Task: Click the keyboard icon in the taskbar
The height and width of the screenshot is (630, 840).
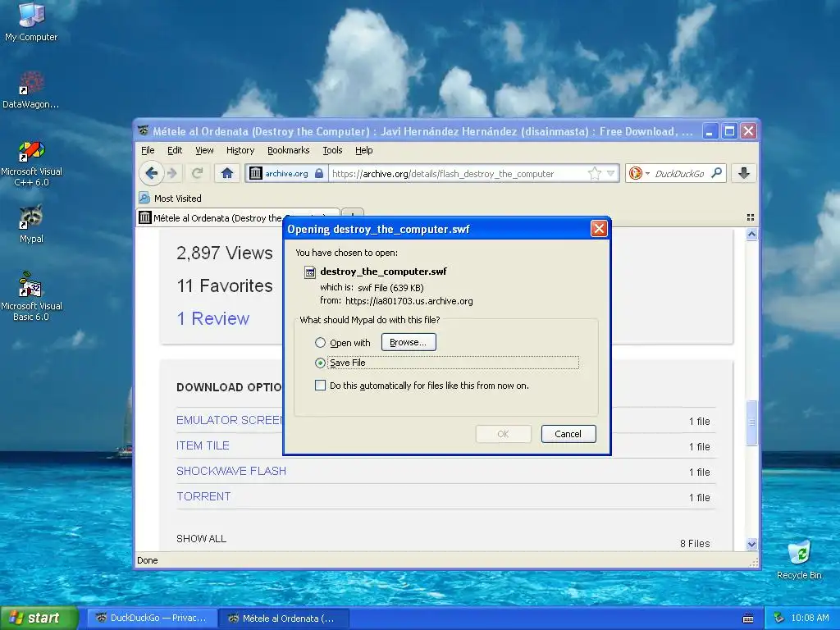Action: [x=748, y=619]
